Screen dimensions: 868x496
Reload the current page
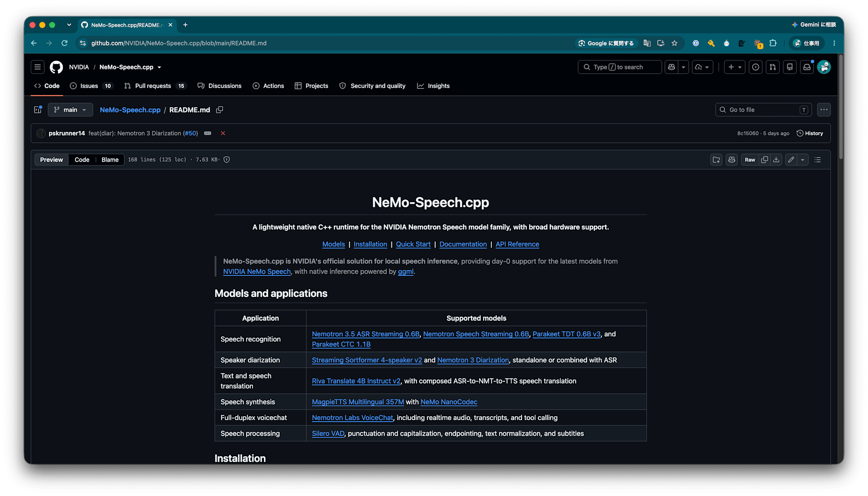tap(65, 43)
